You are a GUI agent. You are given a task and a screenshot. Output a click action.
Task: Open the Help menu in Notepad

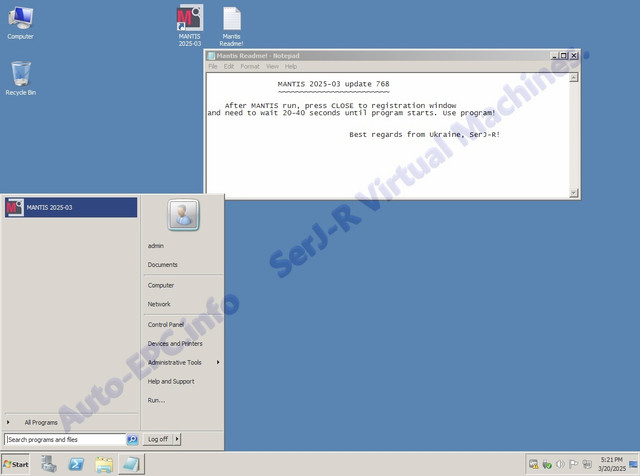coord(291,66)
